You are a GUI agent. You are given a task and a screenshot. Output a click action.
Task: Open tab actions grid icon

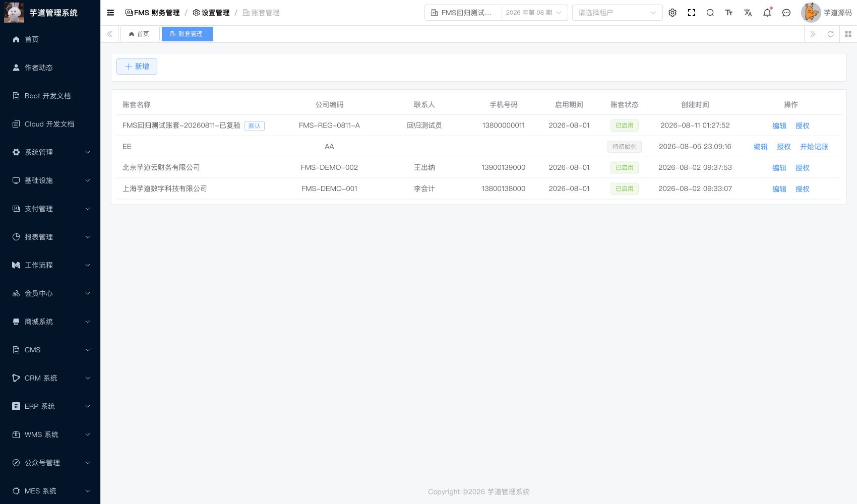click(848, 34)
